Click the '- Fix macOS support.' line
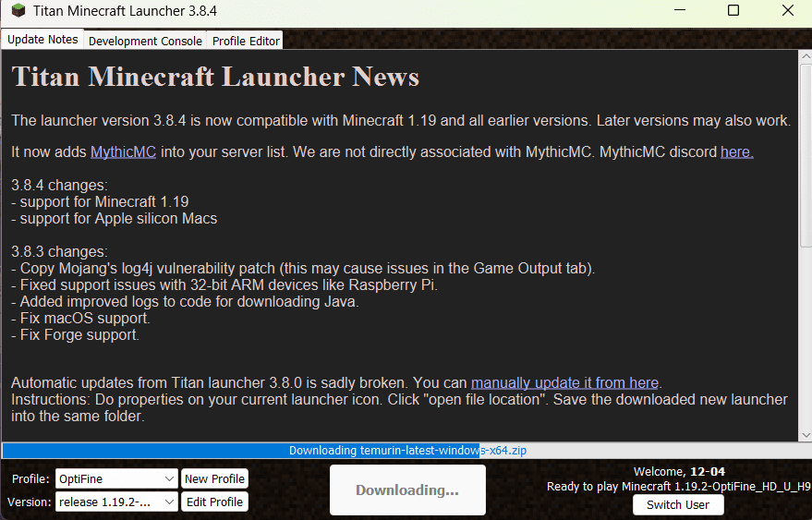 click(x=80, y=318)
